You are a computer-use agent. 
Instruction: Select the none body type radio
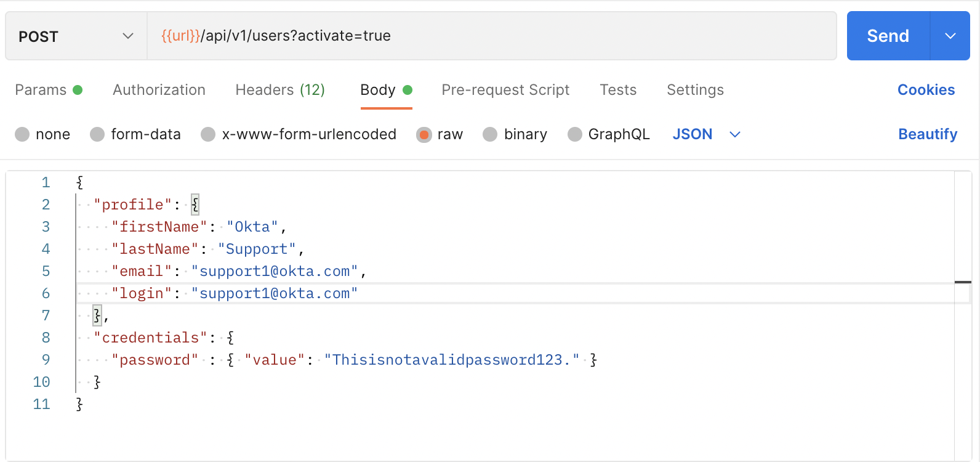[x=22, y=134]
